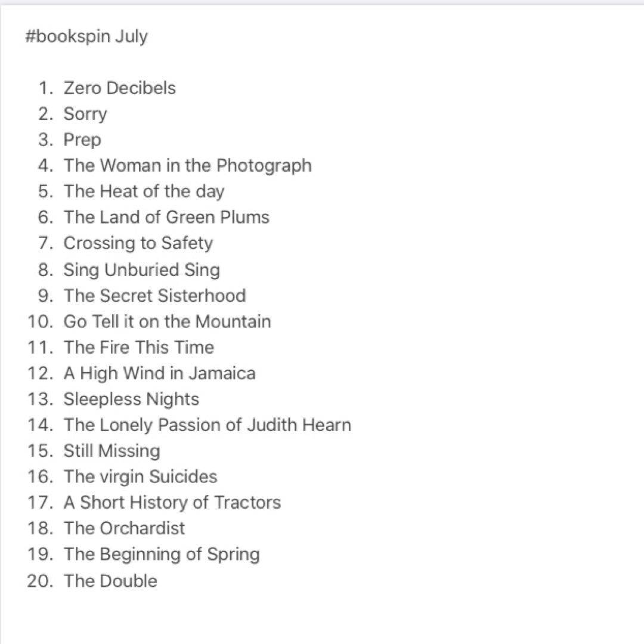Click Go Tell it on the Mountain

[167, 321]
